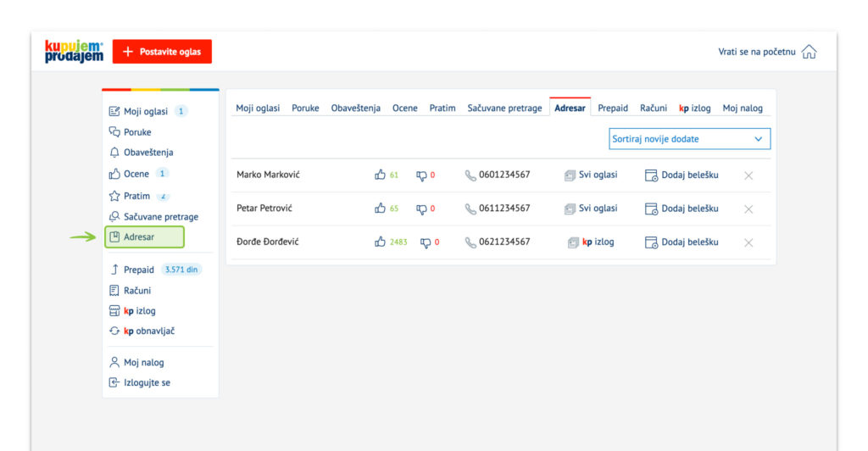868x451 pixels.
Task: Click note icon of Petar Petrović's Dodaj belešku
Action: coord(651,209)
